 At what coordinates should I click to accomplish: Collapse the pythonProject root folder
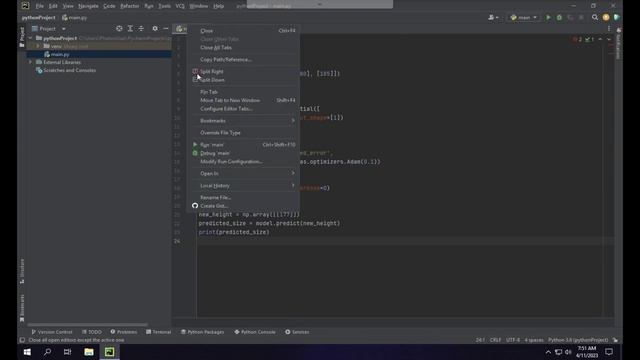click(x=30, y=38)
